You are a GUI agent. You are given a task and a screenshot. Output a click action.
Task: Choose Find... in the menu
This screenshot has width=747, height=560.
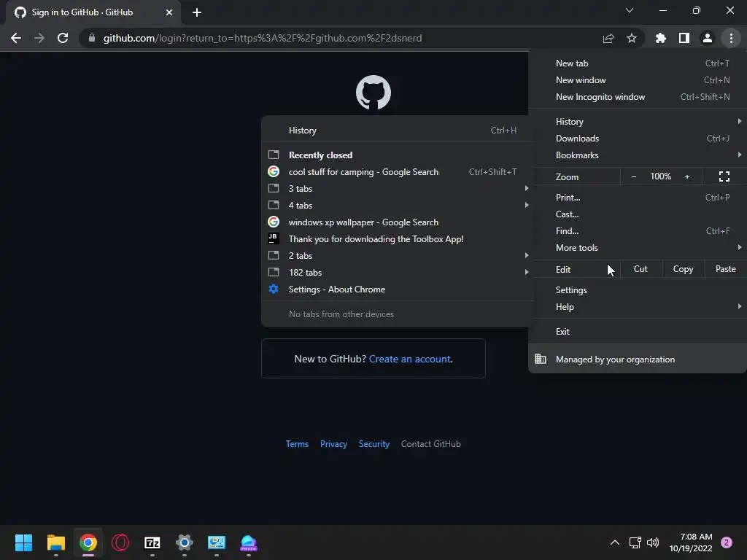(x=638, y=231)
